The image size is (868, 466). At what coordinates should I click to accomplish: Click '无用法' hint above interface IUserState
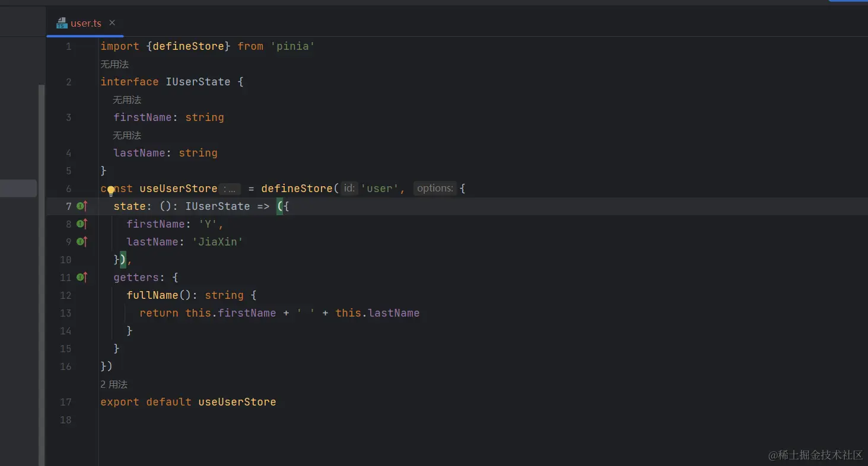115,64
